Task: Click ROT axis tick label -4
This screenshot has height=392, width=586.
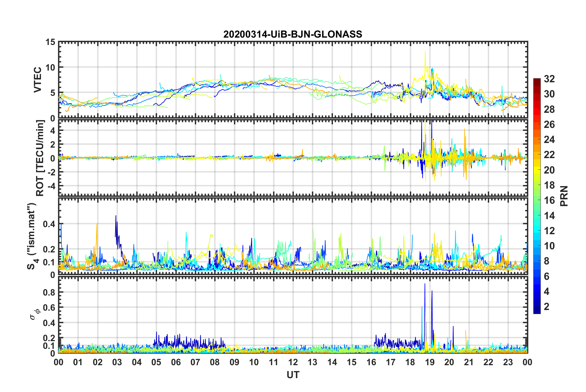Action: tap(51, 186)
